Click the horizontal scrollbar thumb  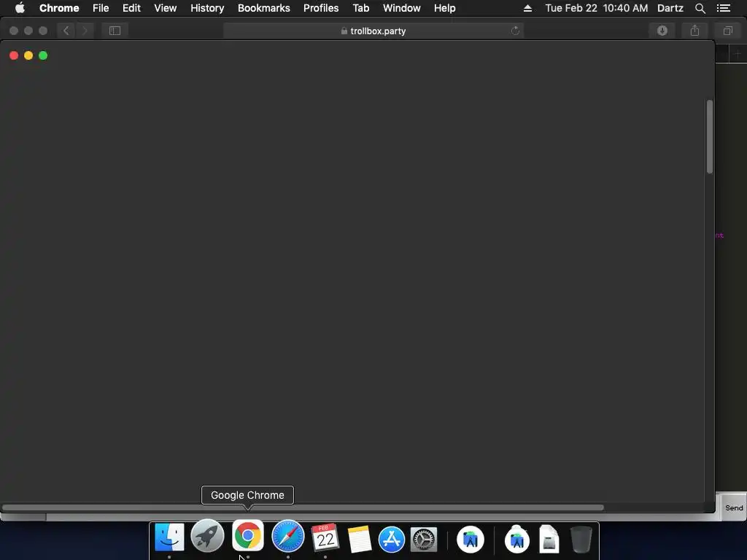[303, 507]
